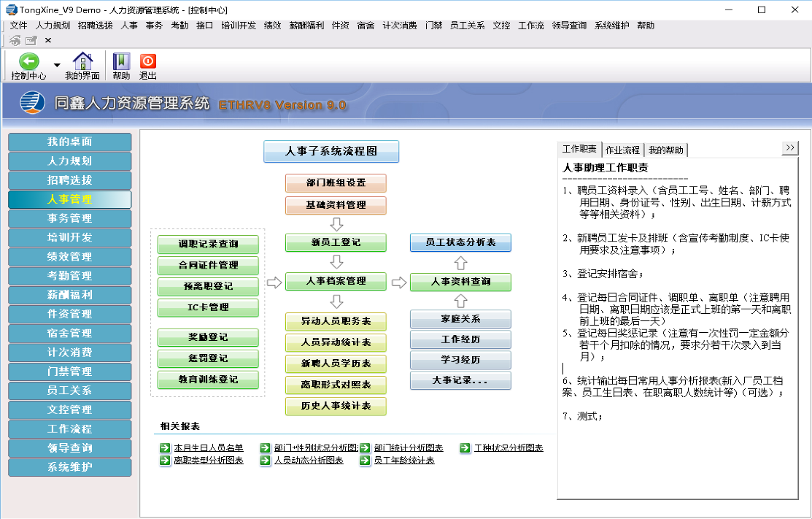
Task: Click the 控制中心 green back arrow icon
Action: pyautogui.click(x=28, y=61)
